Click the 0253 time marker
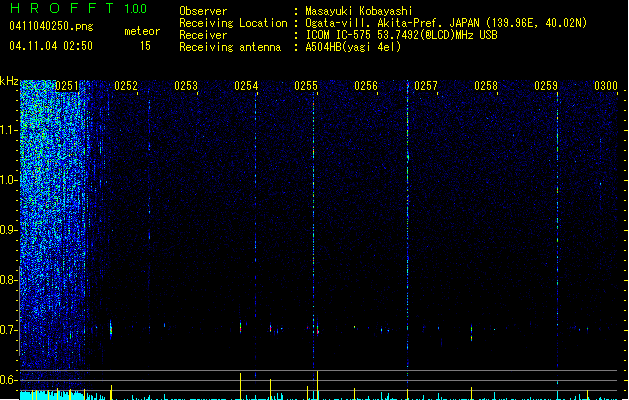Image resolution: width=629 pixels, height=400 pixels. coord(186,86)
